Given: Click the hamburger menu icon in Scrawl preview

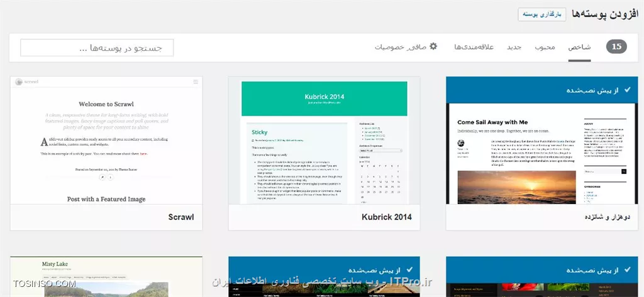Looking at the screenshot, I should click(196, 82).
